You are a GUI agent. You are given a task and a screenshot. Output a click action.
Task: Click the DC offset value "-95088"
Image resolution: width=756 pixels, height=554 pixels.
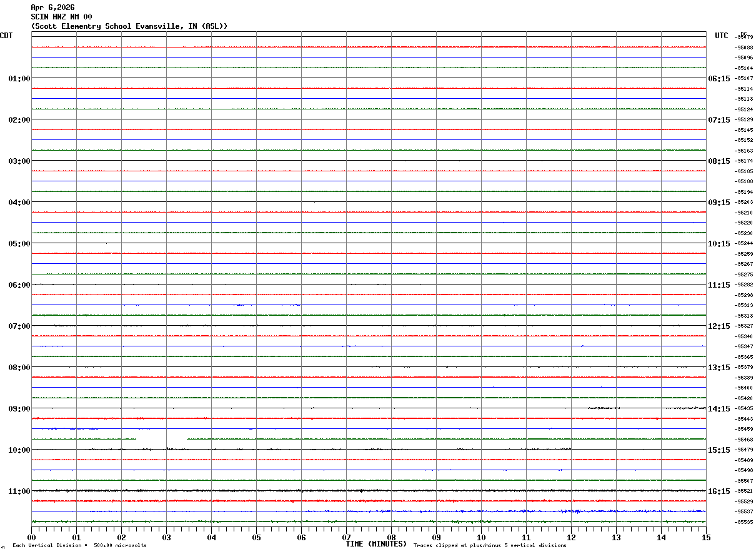pos(744,48)
